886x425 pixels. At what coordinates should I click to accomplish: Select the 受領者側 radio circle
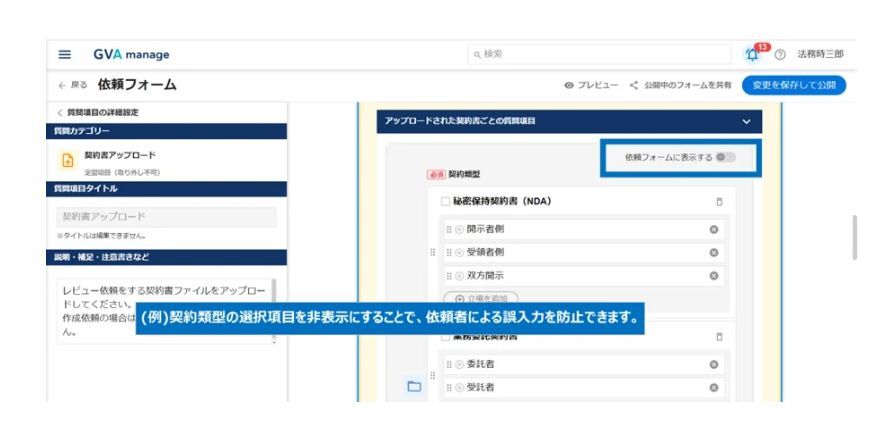pyautogui.click(x=459, y=253)
